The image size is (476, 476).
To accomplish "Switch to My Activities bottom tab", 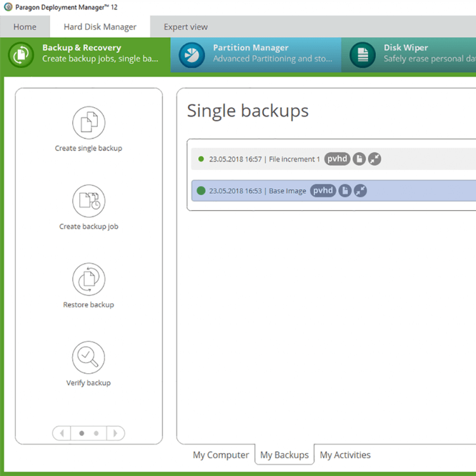I will point(345,455).
